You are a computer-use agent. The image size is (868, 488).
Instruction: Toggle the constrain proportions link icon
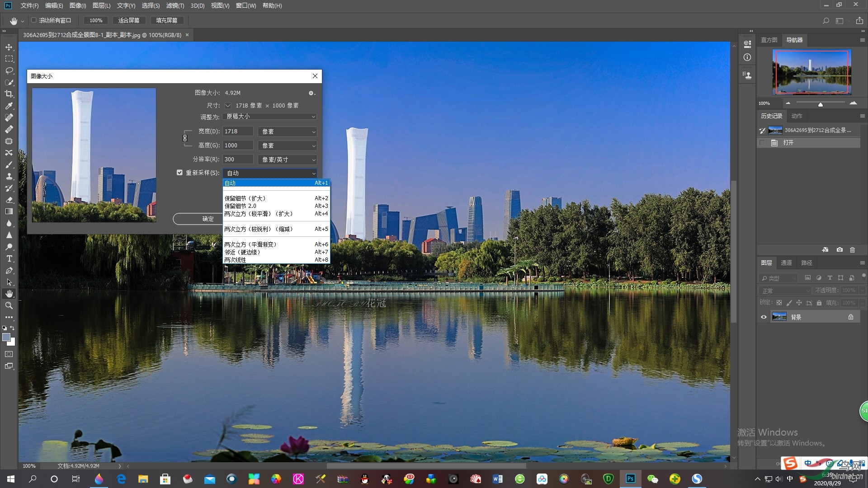click(x=185, y=138)
